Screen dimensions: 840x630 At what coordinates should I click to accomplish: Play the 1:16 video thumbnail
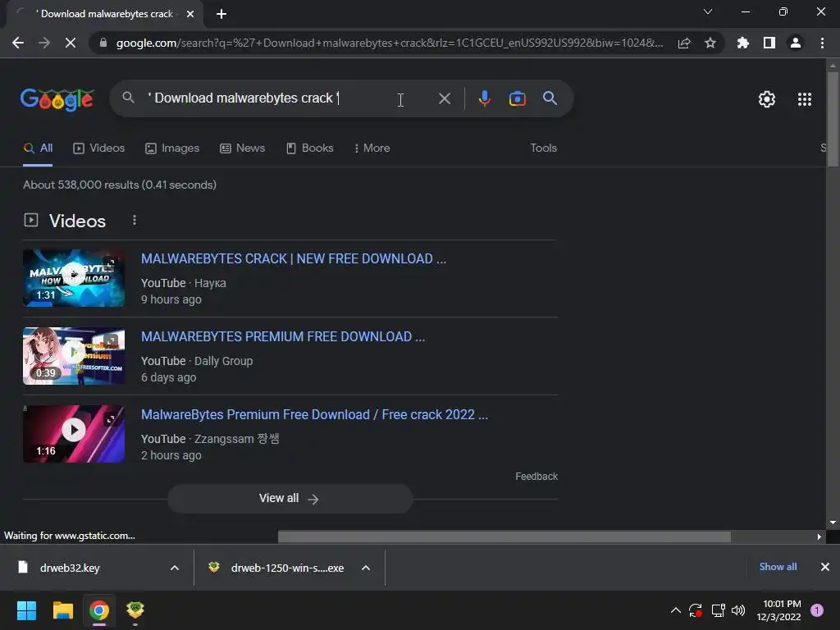click(x=74, y=433)
